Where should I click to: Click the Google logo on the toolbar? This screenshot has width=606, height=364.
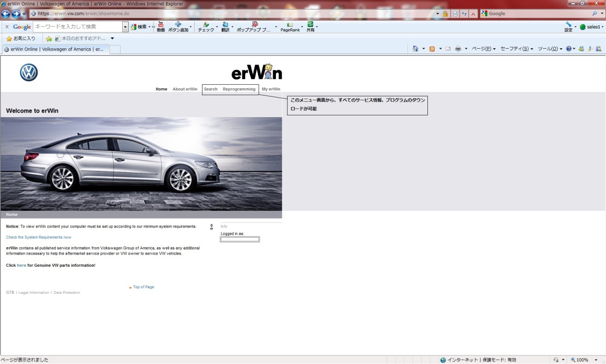point(22,27)
